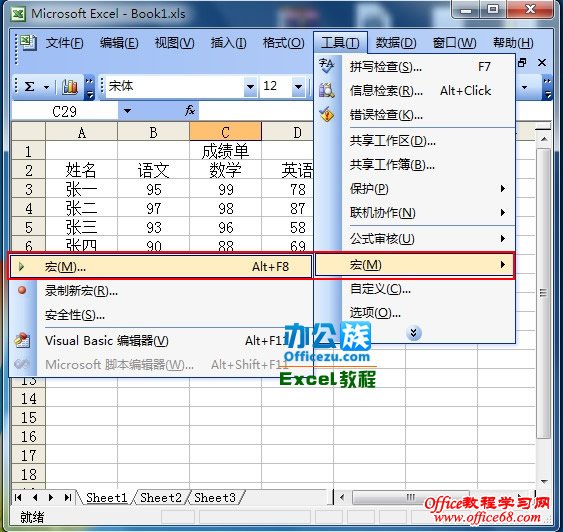
Task: Select the cell containing 张三
Action: (x=82, y=227)
